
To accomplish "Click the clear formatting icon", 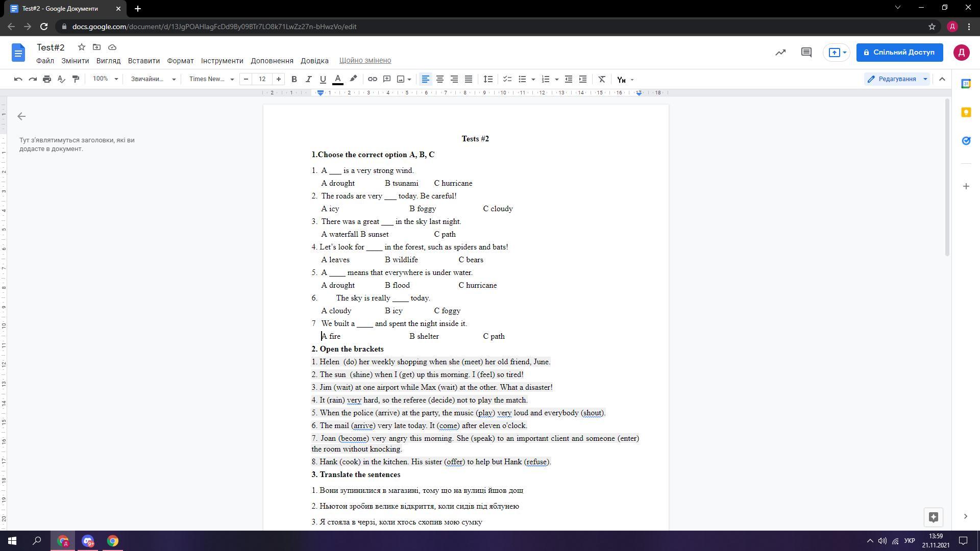I will (x=602, y=79).
